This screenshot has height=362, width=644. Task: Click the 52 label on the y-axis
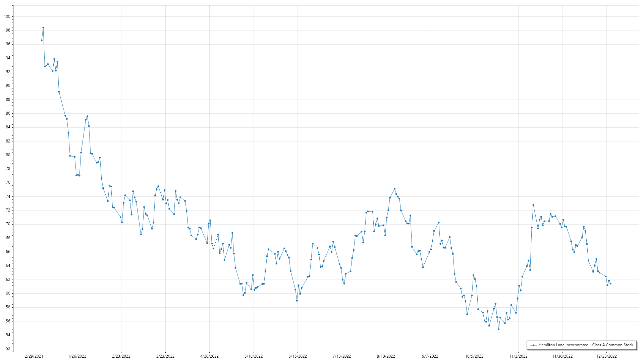pos(8,349)
